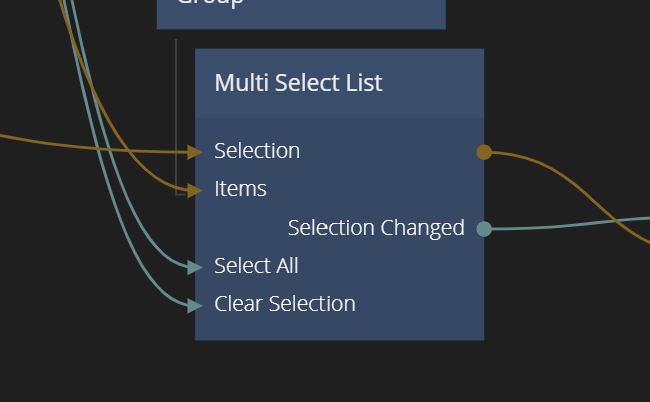
Task: Click the Selection input port arrow
Action: tap(195, 152)
